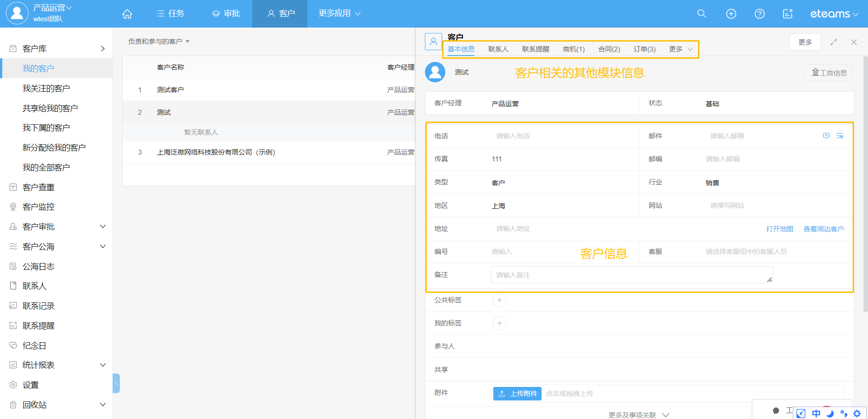Click the 备注 remarks input field
The image size is (868, 419).
coord(632,275)
